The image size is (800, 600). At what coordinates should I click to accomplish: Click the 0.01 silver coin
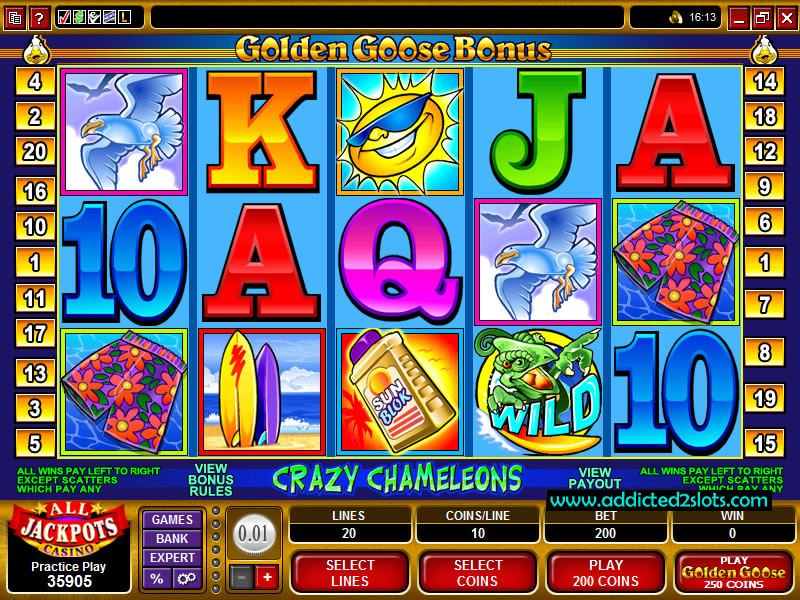[254, 534]
